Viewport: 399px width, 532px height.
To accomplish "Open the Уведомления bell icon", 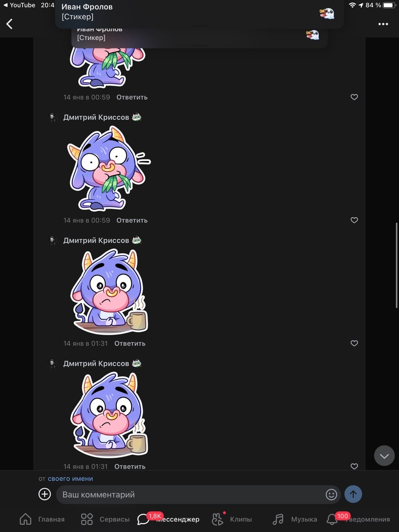I will pos(332,520).
